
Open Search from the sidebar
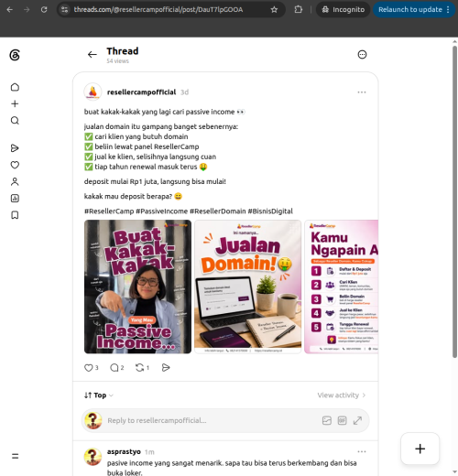point(15,121)
